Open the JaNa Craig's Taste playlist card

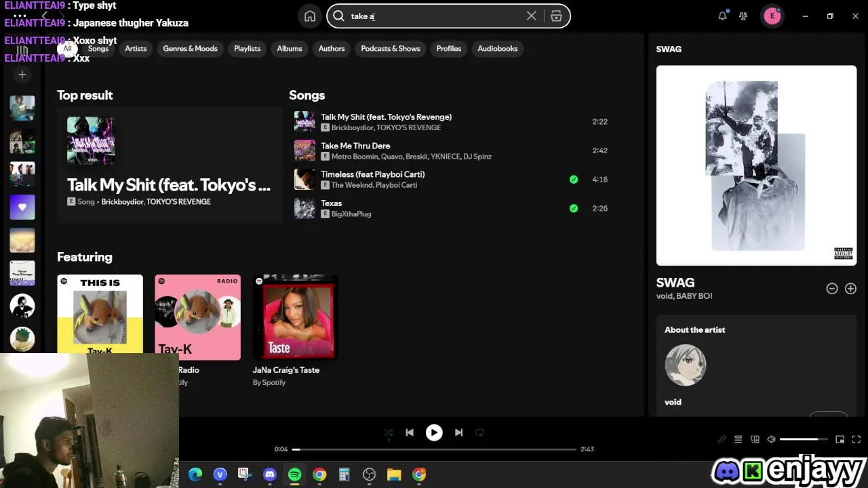point(295,332)
